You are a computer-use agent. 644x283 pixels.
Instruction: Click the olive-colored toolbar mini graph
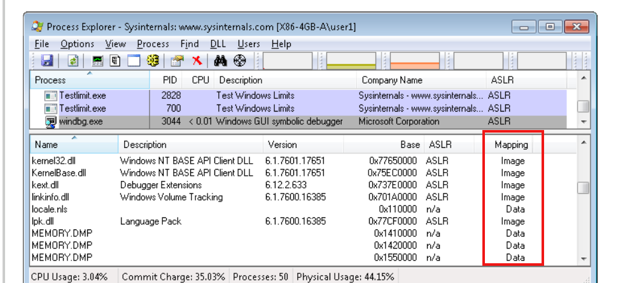351,61
